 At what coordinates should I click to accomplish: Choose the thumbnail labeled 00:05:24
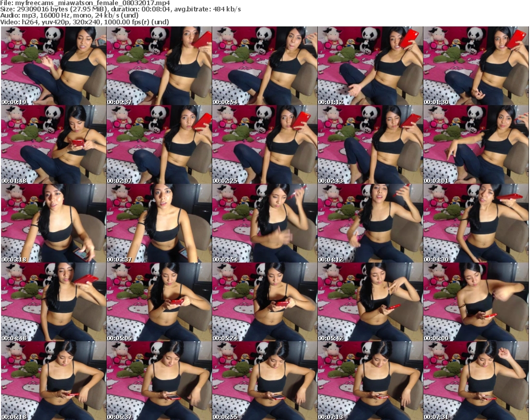click(x=264, y=302)
